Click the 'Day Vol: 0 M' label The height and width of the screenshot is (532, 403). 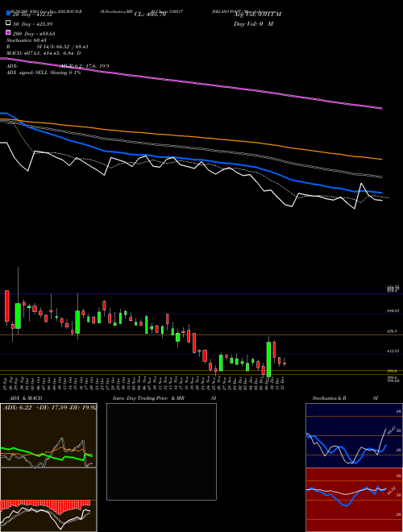pyautogui.click(x=253, y=23)
